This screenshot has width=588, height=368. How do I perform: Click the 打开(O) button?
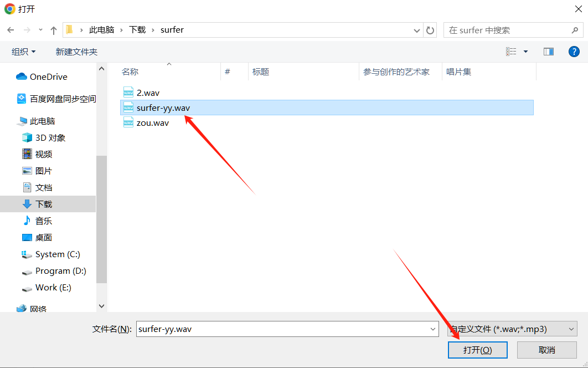(477, 350)
